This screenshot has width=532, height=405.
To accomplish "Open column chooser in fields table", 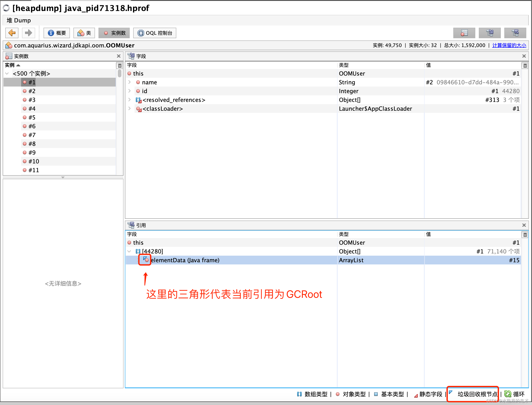I will pos(525,65).
